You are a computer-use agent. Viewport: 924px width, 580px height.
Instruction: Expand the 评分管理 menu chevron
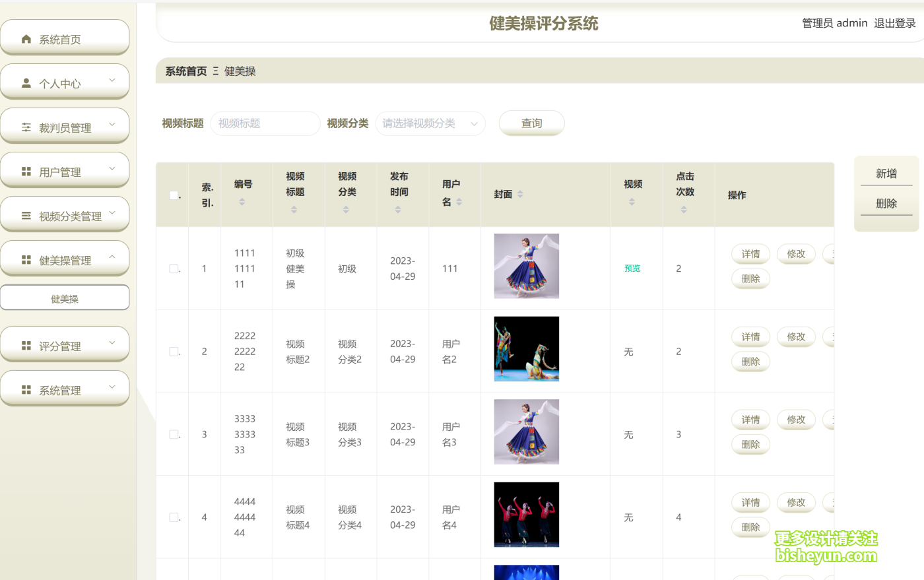(x=112, y=342)
